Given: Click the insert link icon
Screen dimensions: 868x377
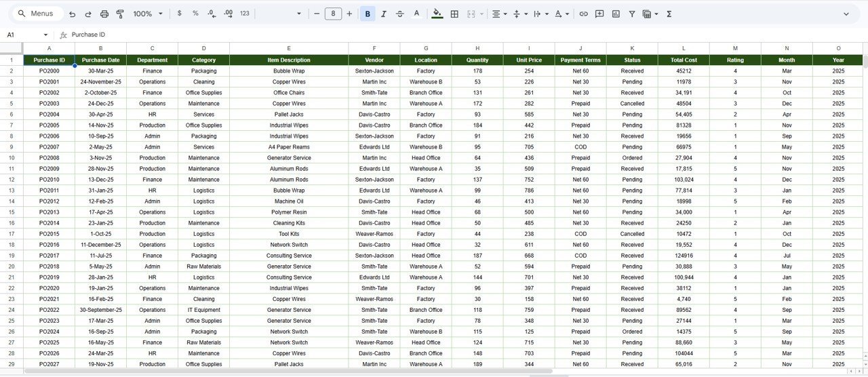Looking at the screenshot, I should [583, 14].
